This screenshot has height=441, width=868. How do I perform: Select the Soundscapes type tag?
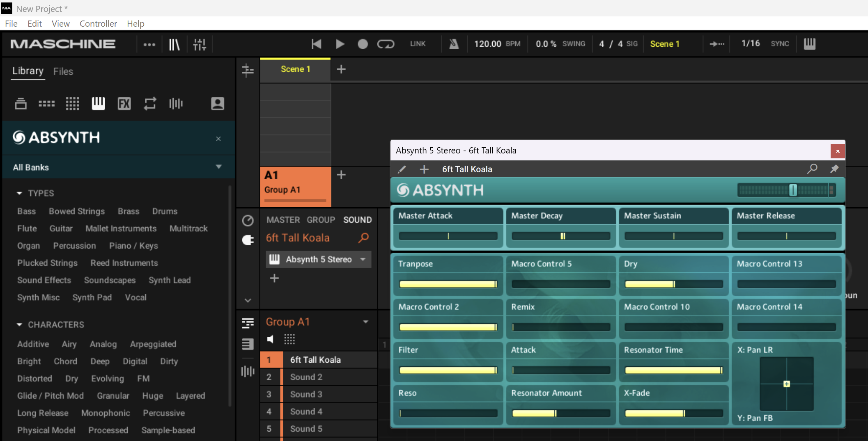pos(110,280)
